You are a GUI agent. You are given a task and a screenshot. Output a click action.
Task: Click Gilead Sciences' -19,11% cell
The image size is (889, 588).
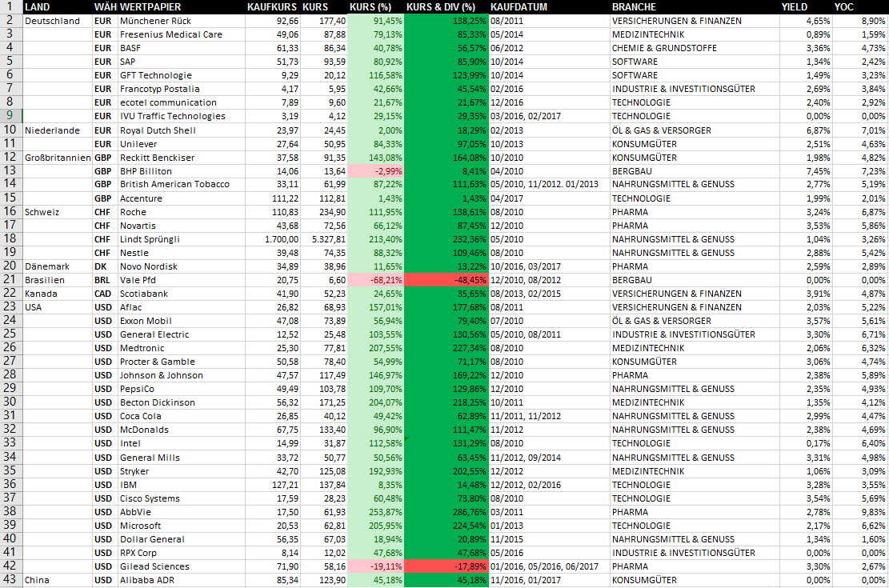pos(375,566)
